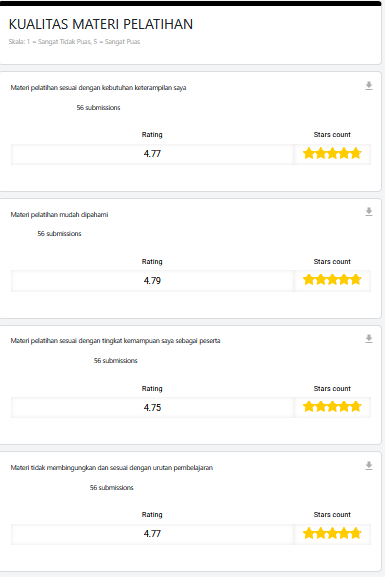Select question 'sesuai dengan kebutuhan keterampilan saya'
The width and height of the screenshot is (385, 577).
(x=98, y=88)
